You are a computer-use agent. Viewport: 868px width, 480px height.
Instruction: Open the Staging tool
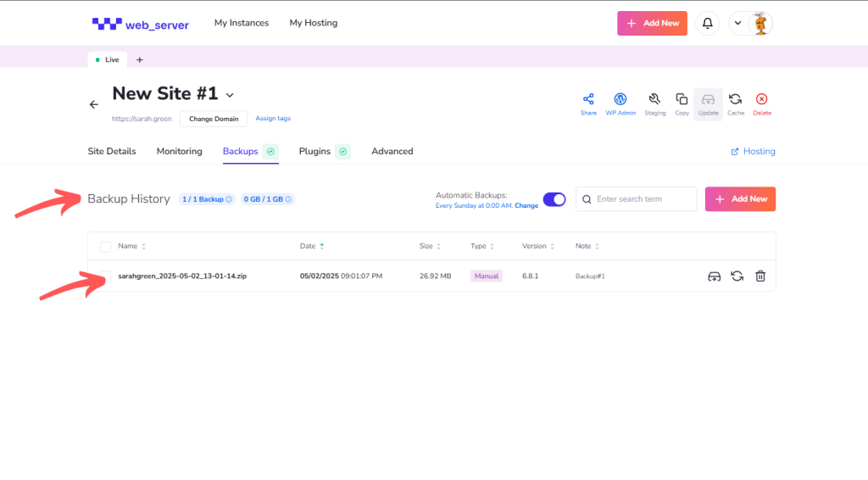coord(654,100)
